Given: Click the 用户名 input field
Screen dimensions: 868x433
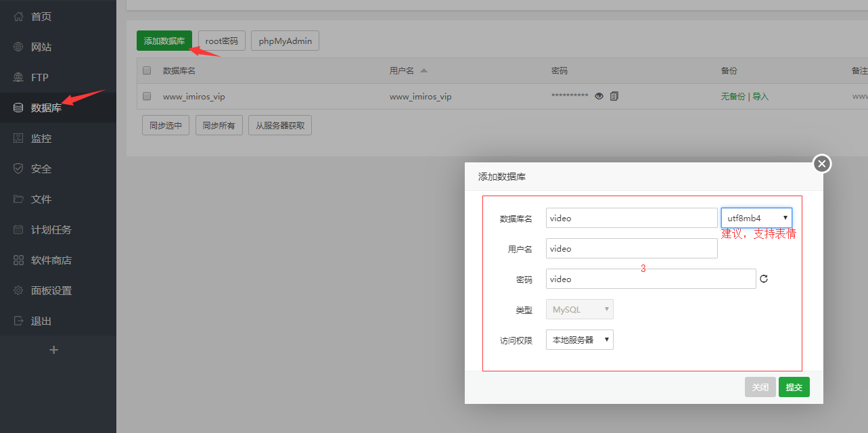Looking at the screenshot, I should [632, 248].
